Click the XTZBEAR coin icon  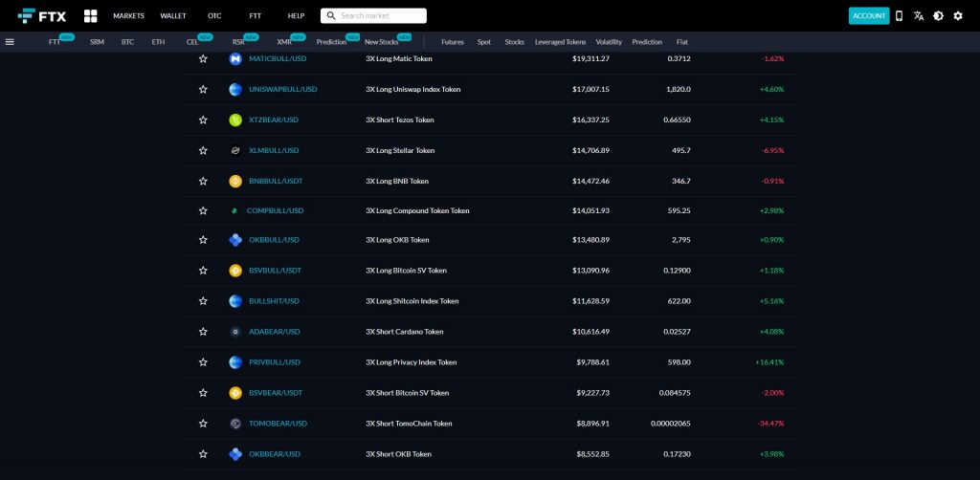click(x=235, y=120)
